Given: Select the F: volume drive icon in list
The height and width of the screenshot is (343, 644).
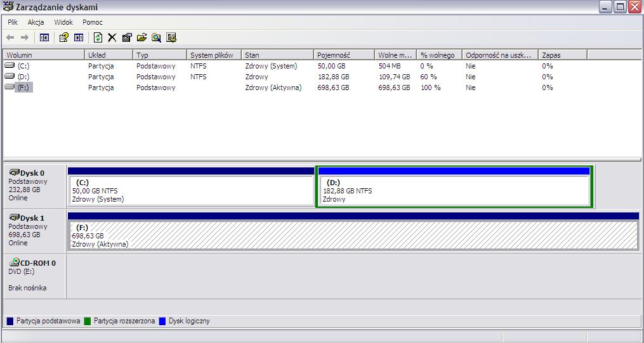Looking at the screenshot, I should pyautogui.click(x=10, y=87).
